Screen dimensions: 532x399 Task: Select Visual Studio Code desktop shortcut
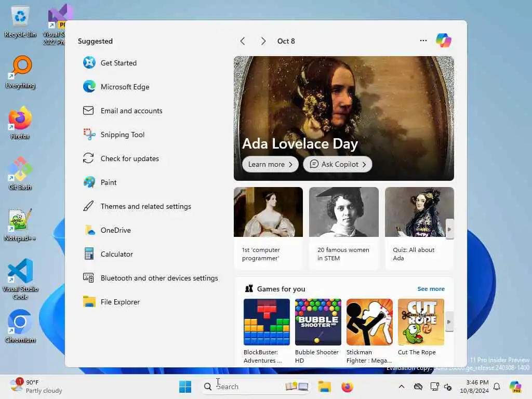click(x=20, y=279)
